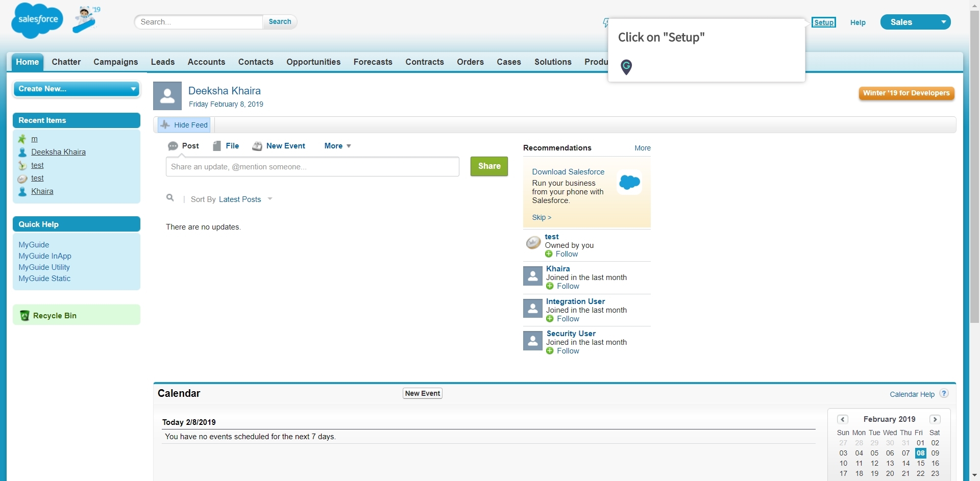The height and width of the screenshot is (481, 980).
Task: Open the Campaigns tab
Action: pos(115,62)
